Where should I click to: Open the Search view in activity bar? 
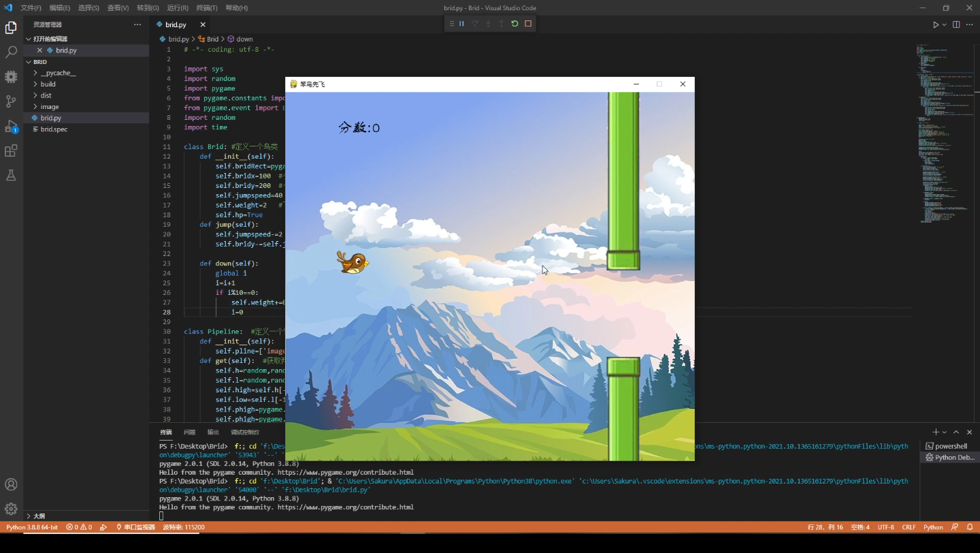11,52
